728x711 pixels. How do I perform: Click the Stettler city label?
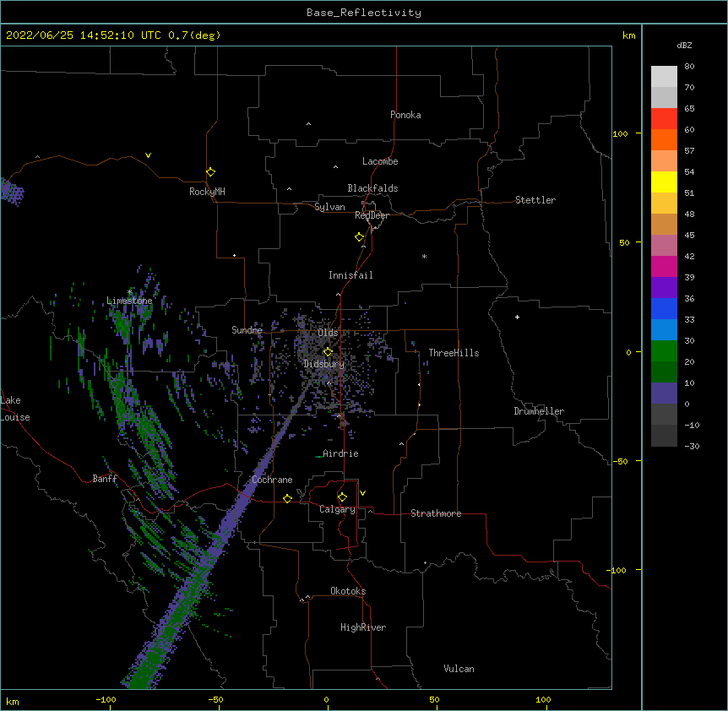coord(535,200)
